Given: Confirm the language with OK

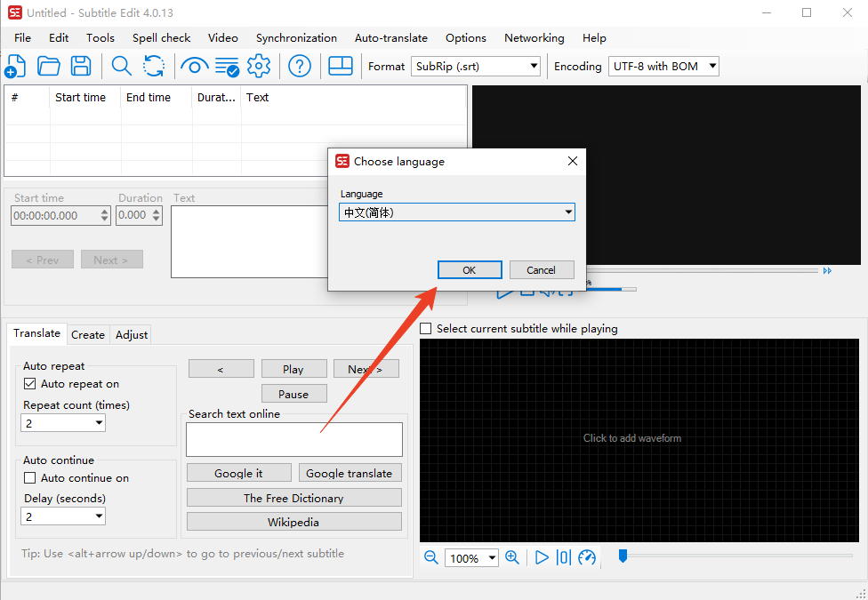Looking at the screenshot, I should coord(470,270).
